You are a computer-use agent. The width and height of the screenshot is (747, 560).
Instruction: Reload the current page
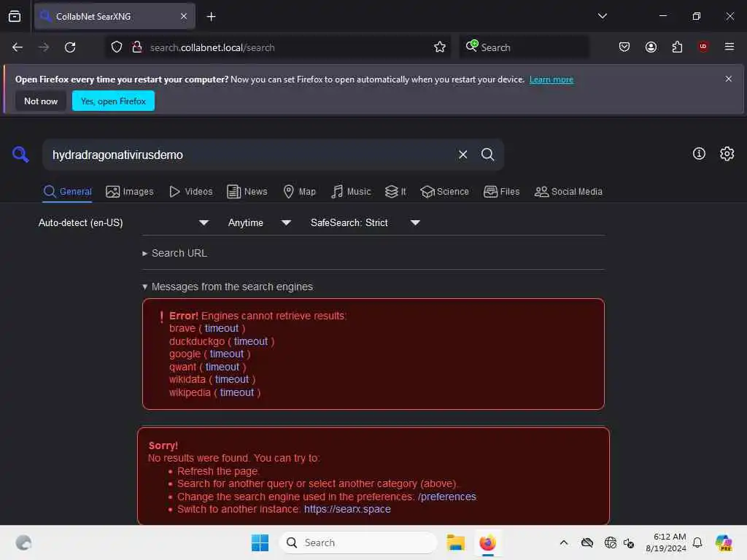(x=70, y=47)
